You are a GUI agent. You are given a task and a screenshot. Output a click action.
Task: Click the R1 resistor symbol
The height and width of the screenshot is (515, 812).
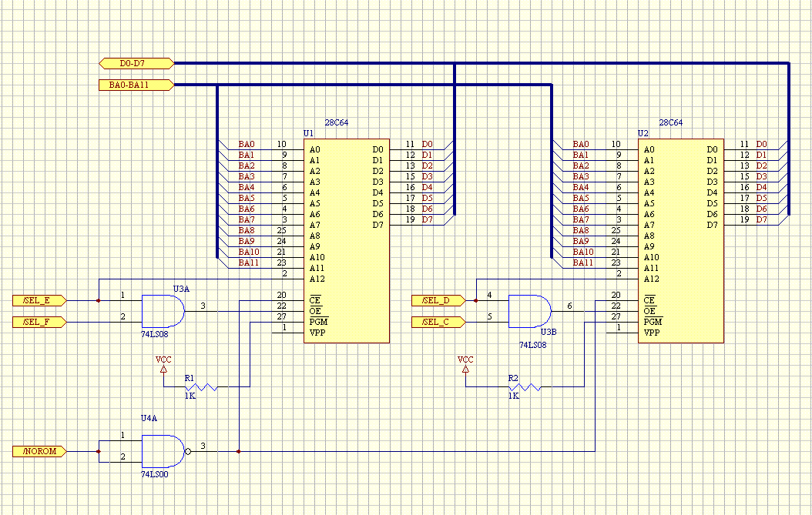201,386
